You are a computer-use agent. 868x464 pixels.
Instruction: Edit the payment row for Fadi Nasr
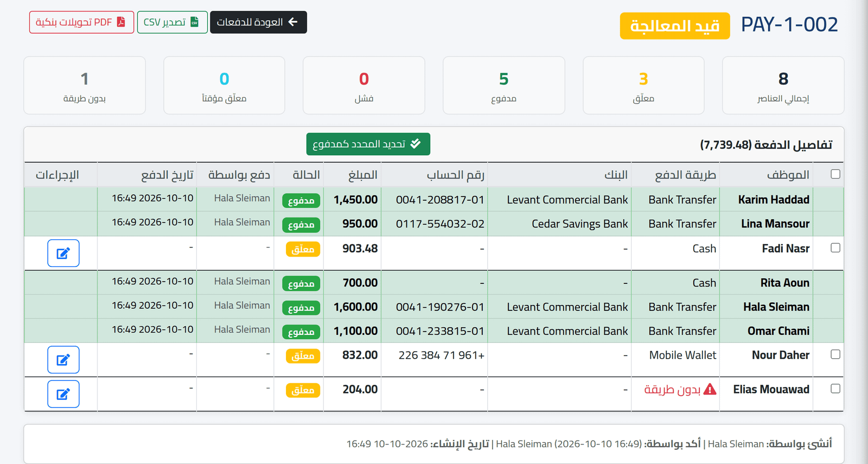click(x=63, y=253)
